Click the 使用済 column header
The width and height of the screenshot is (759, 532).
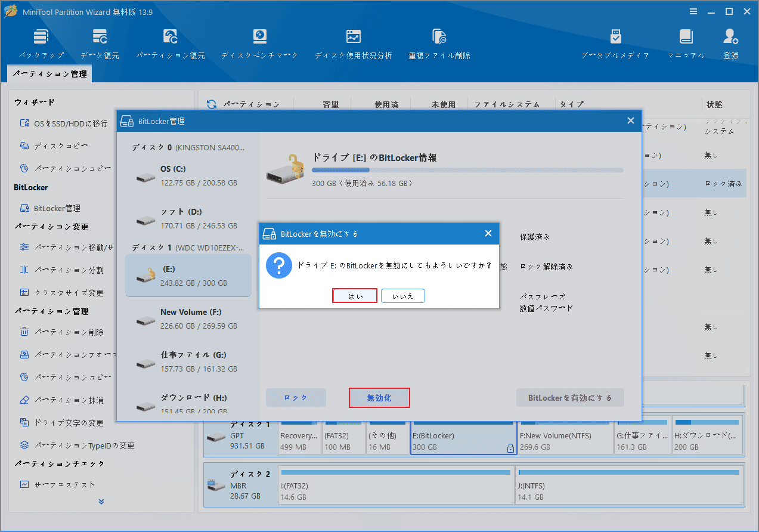(x=386, y=104)
